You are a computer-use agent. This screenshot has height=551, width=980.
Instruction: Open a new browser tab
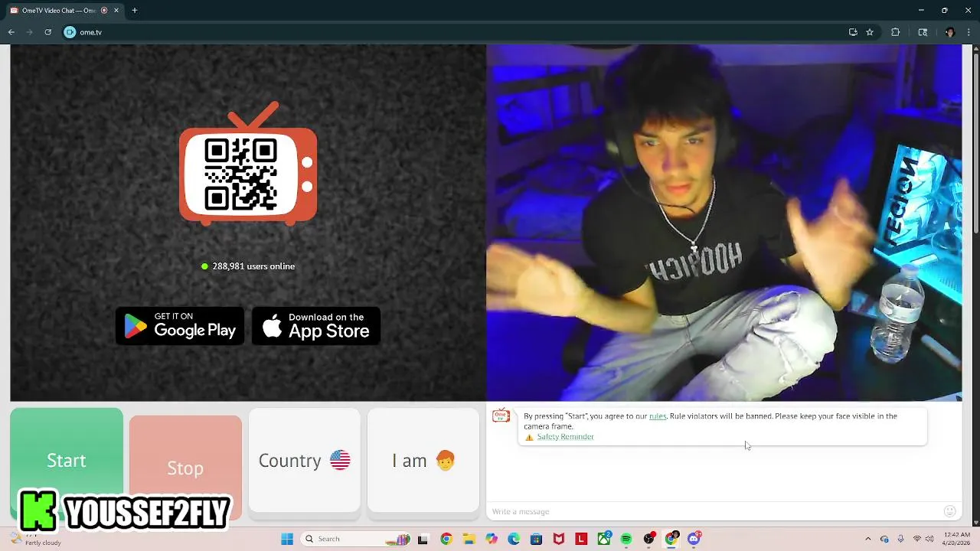pyautogui.click(x=135, y=11)
